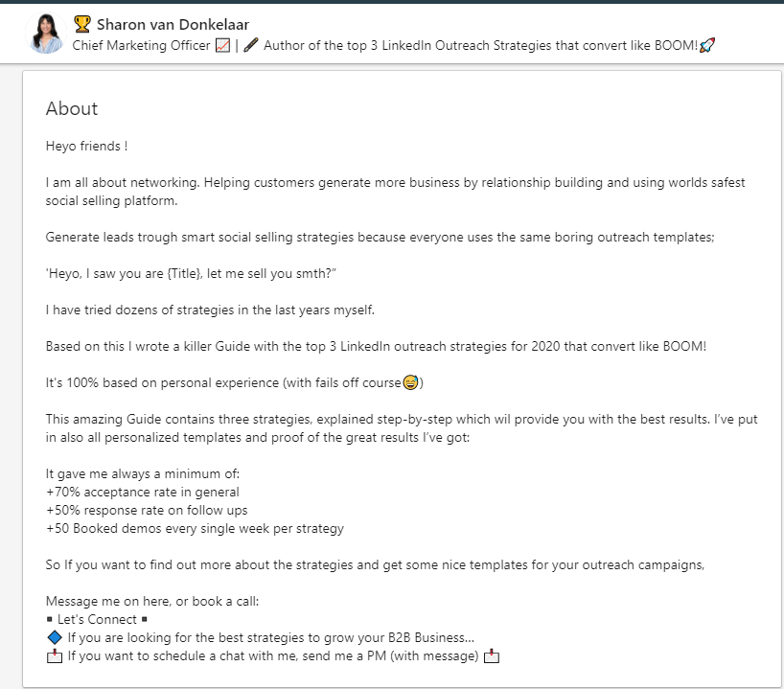The width and height of the screenshot is (784, 689).
Task: Click the '+50% response rate on follow ups' line
Action: [x=147, y=510]
